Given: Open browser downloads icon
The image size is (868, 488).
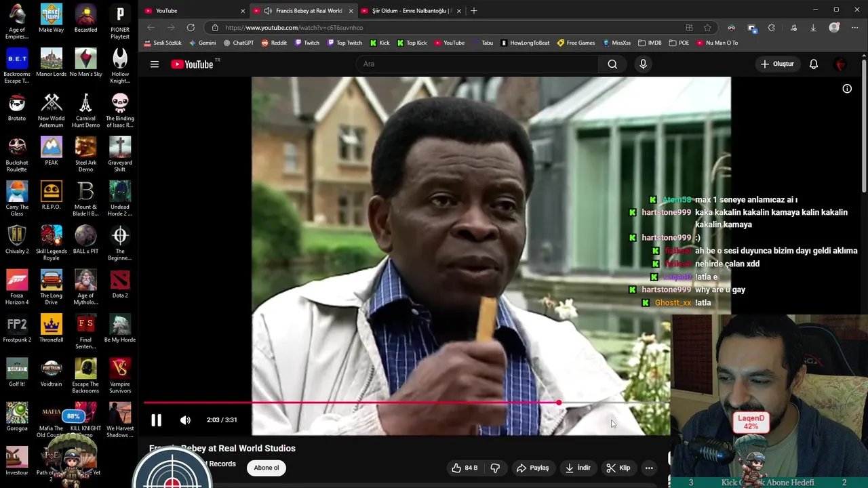Looking at the screenshot, I should point(813,28).
